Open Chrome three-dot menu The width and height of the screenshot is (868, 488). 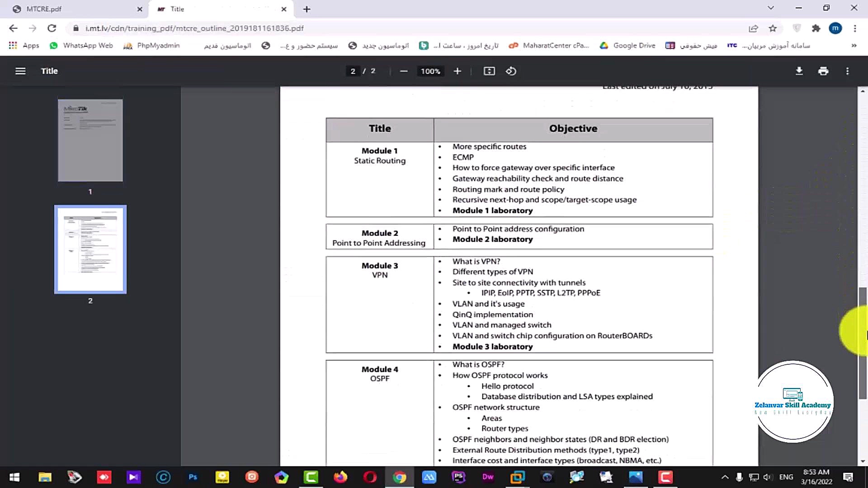(855, 28)
